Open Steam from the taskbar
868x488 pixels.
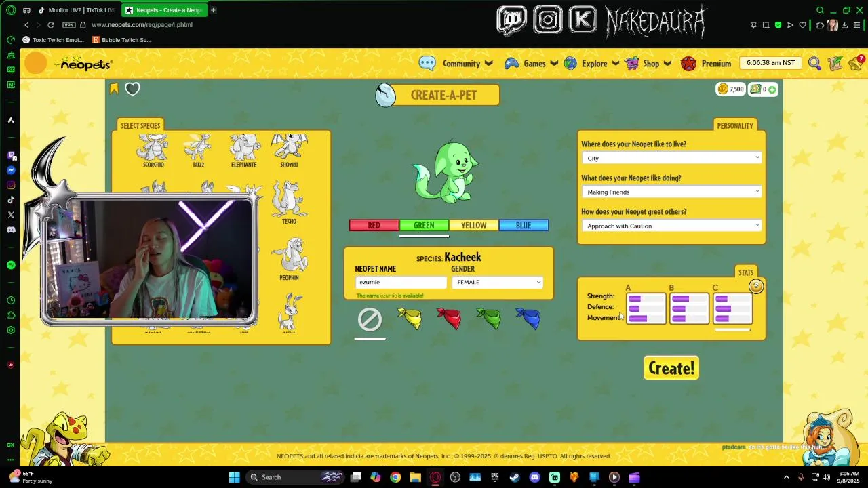515,477
